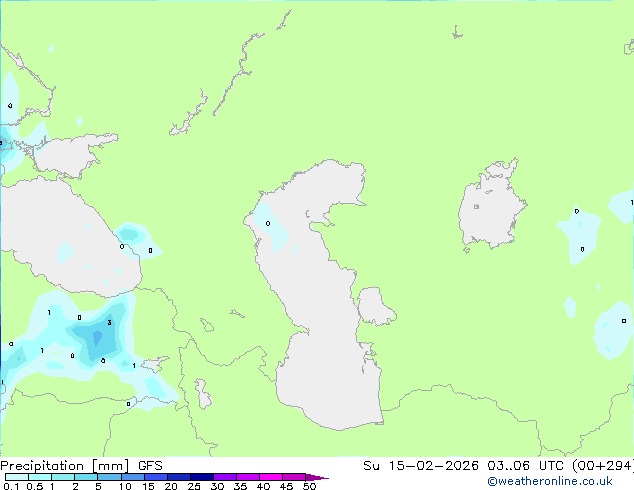Image resolution: width=634 pixels, height=490 pixels.
Task: Click the 'GFS' model label
Action: tap(150, 466)
